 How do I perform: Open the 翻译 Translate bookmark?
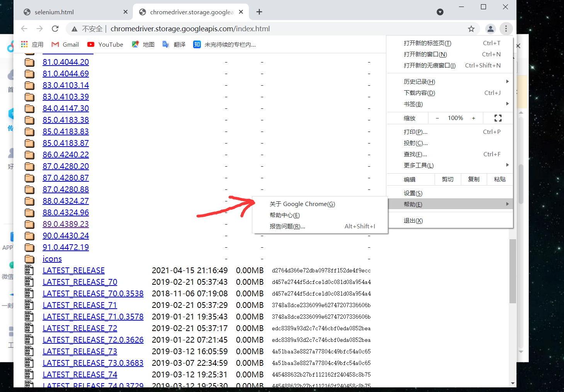point(173,44)
